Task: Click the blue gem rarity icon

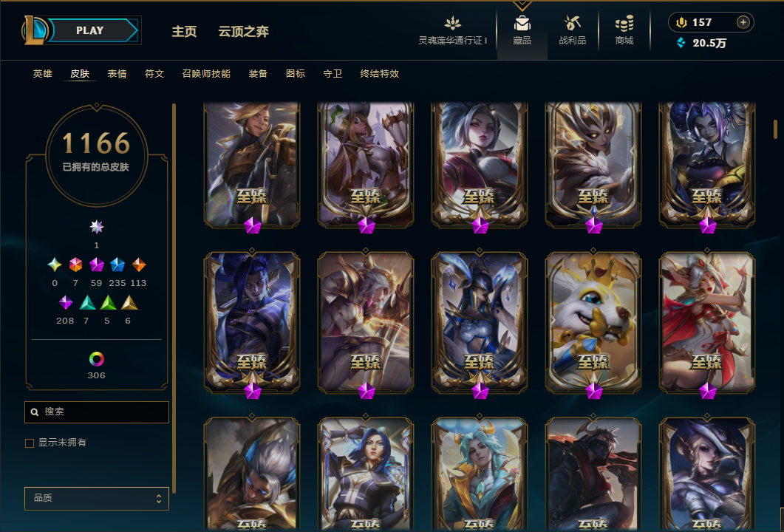Action: click(117, 265)
